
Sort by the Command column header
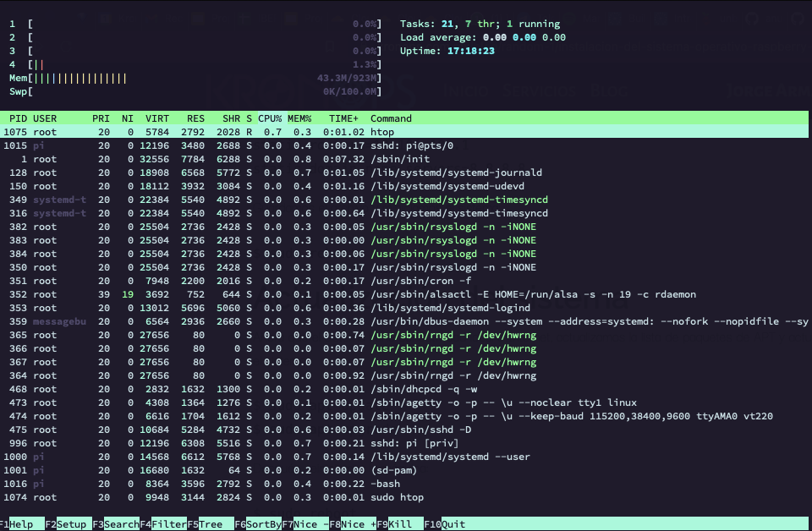click(390, 118)
